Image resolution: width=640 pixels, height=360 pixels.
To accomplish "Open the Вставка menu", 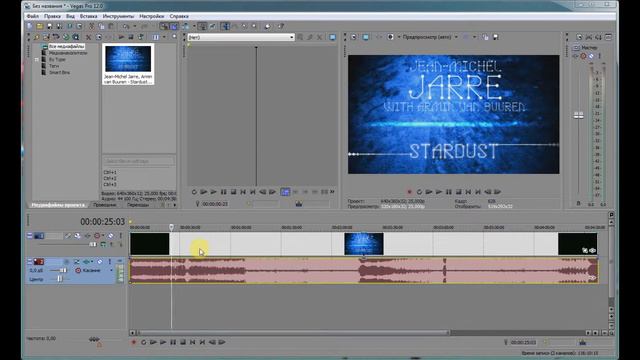I will point(88,16).
